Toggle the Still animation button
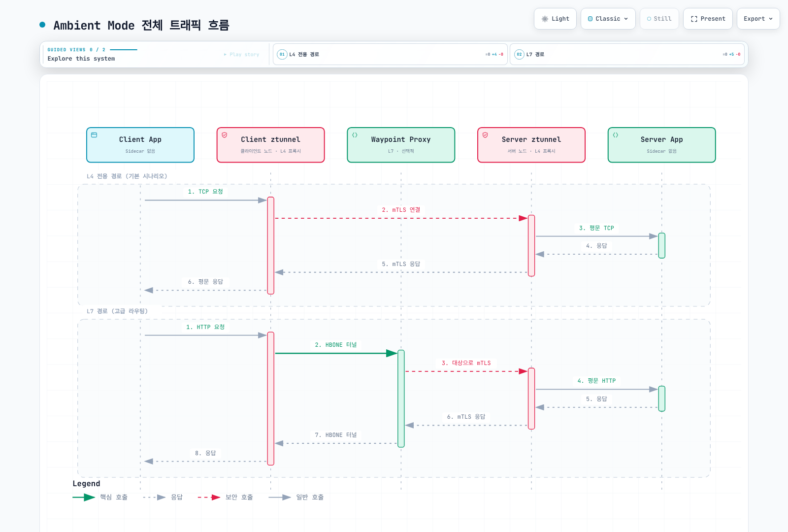 (x=659, y=19)
